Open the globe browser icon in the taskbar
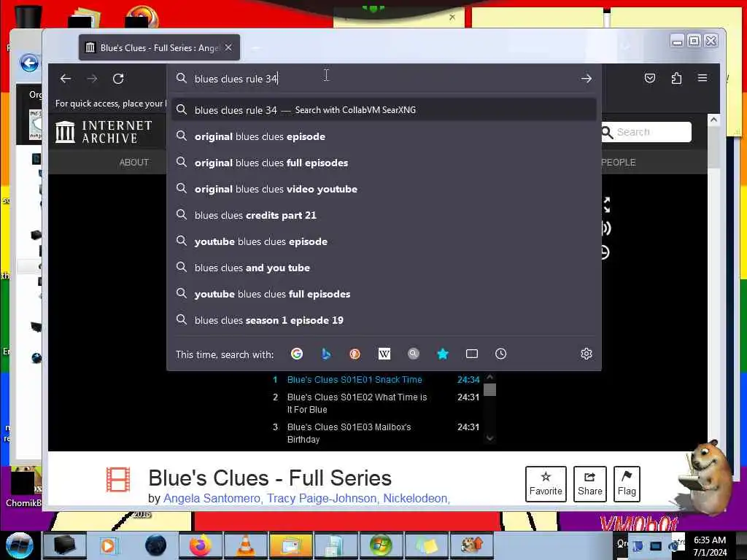This screenshot has width=747, height=560. [x=155, y=545]
